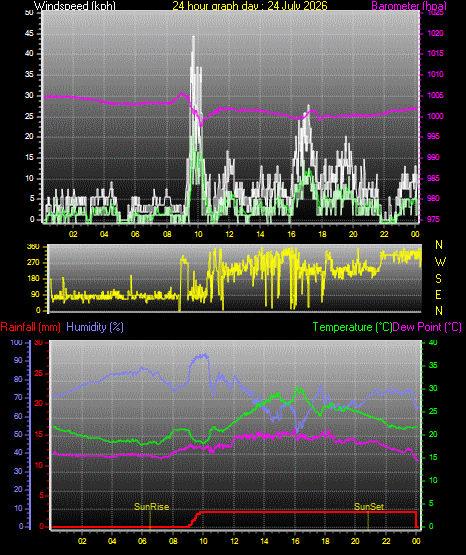Click the 35 temperature scale value
The height and width of the screenshot is (555, 466).
[x=433, y=365]
